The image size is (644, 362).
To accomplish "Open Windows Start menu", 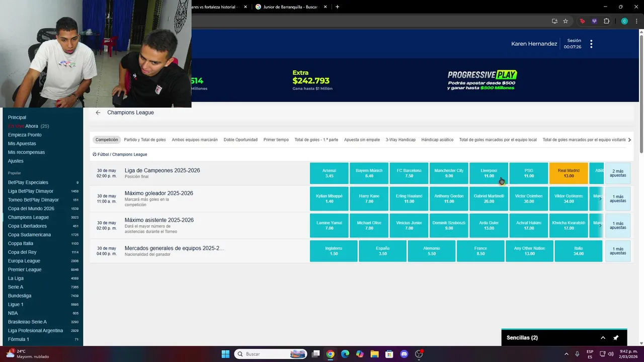I will [225, 354].
